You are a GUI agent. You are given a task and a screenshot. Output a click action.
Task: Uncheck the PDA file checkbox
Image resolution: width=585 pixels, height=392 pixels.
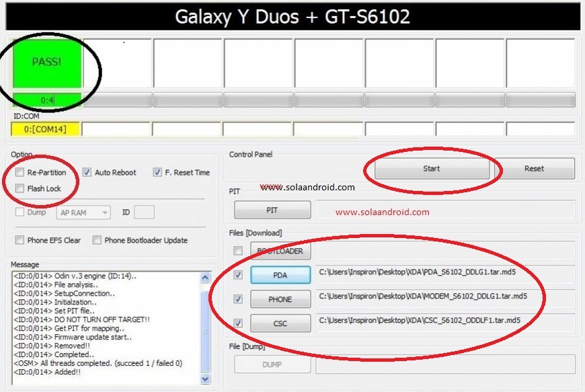(x=237, y=275)
